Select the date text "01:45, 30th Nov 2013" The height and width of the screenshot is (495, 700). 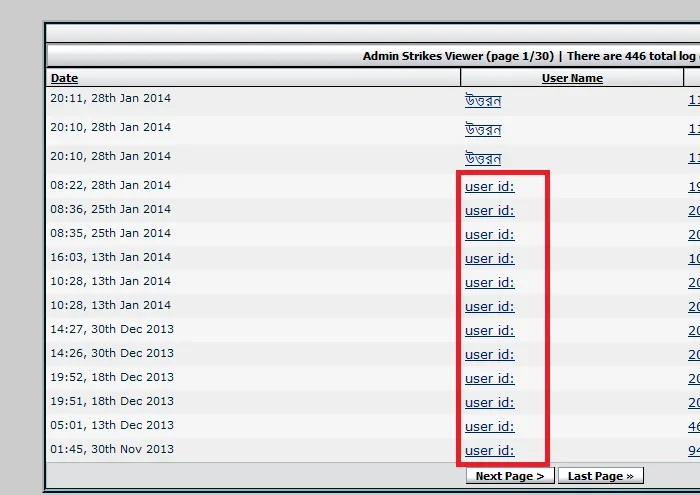112,449
